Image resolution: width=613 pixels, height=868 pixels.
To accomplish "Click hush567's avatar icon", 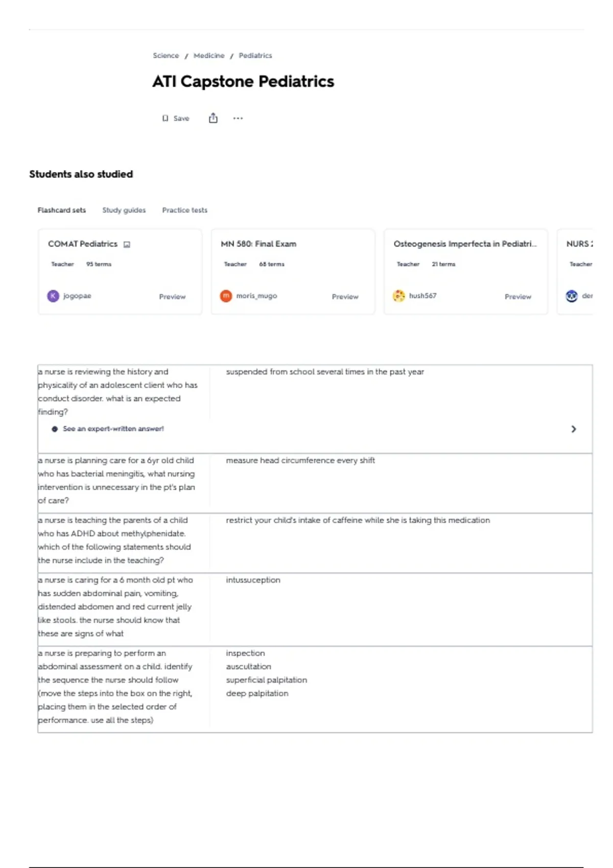I will 399,296.
